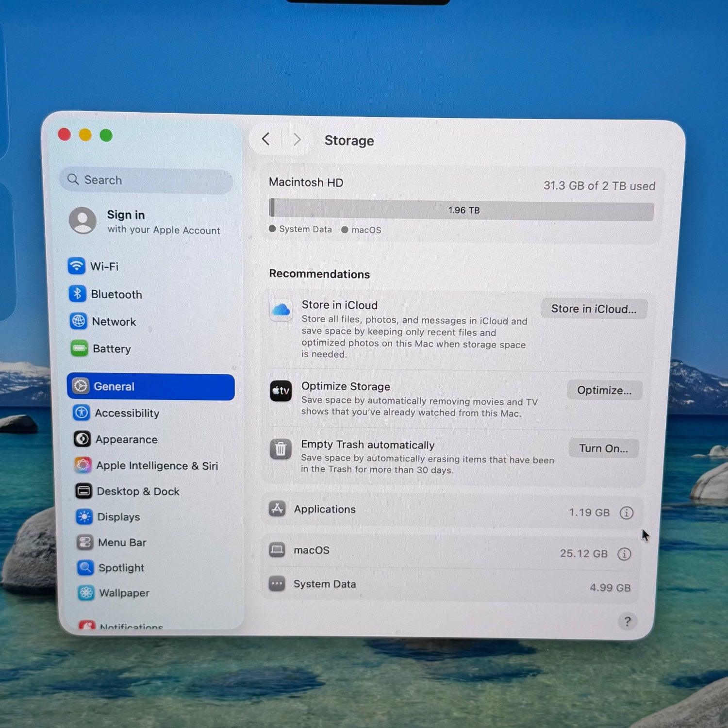Screen dimensions: 728x728
Task: Click the green zoom window button
Action: point(106,135)
